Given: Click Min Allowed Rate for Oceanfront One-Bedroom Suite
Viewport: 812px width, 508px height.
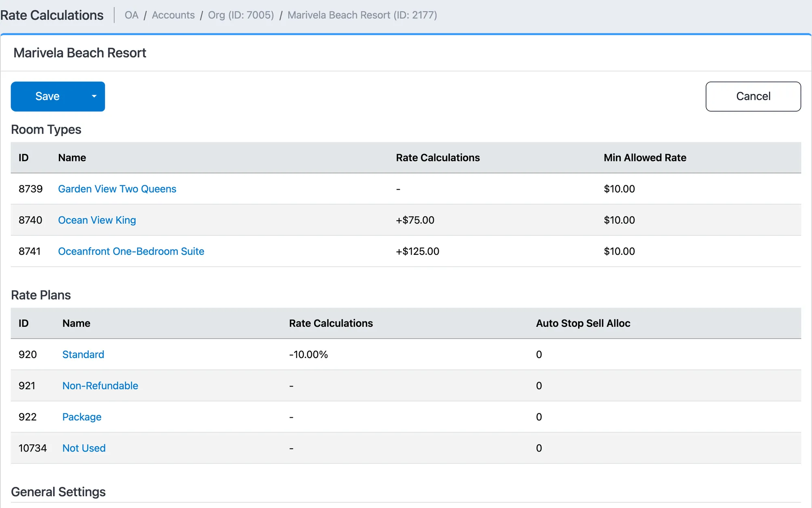Looking at the screenshot, I should pos(619,252).
